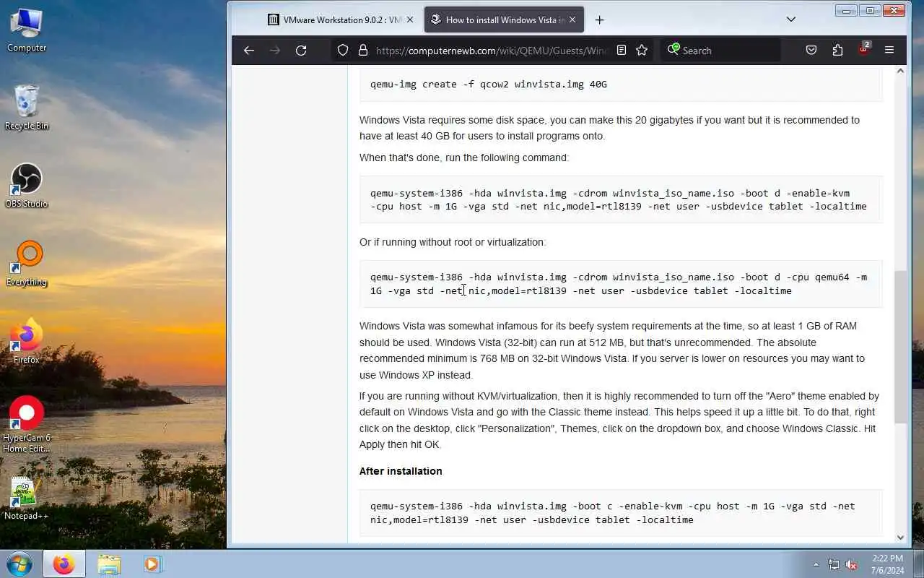
Task: Click the qemu-img create command text
Action: [x=488, y=84]
